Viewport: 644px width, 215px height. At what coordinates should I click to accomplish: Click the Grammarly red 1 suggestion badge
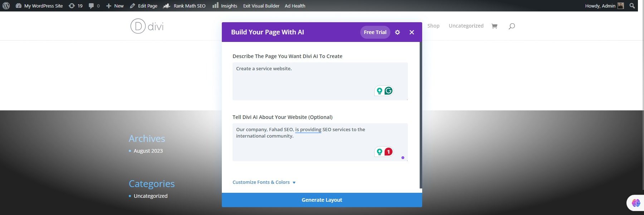click(x=388, y=152)
